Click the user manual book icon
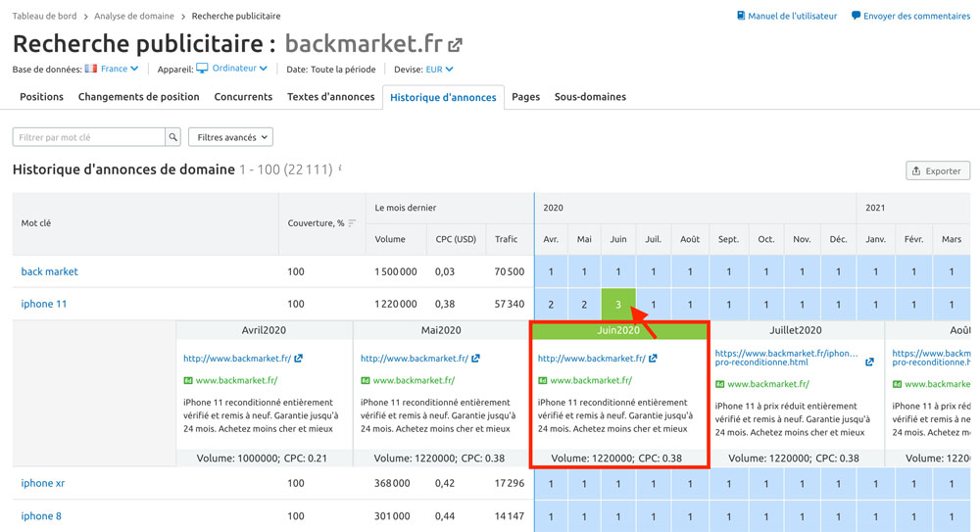The image size is (980, 532). 741,16
